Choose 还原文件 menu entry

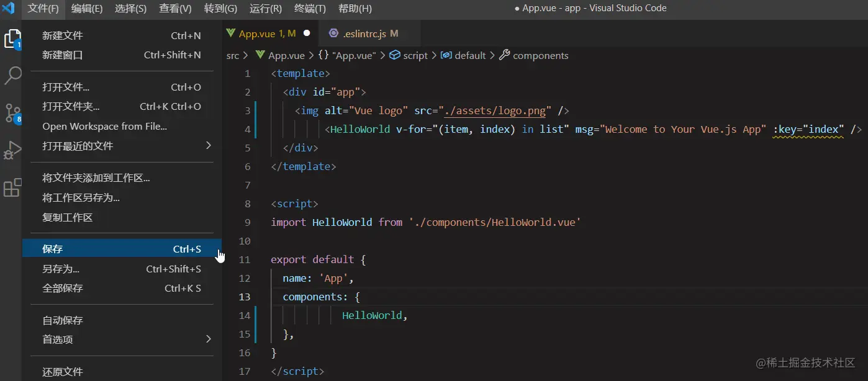(122, 372)
